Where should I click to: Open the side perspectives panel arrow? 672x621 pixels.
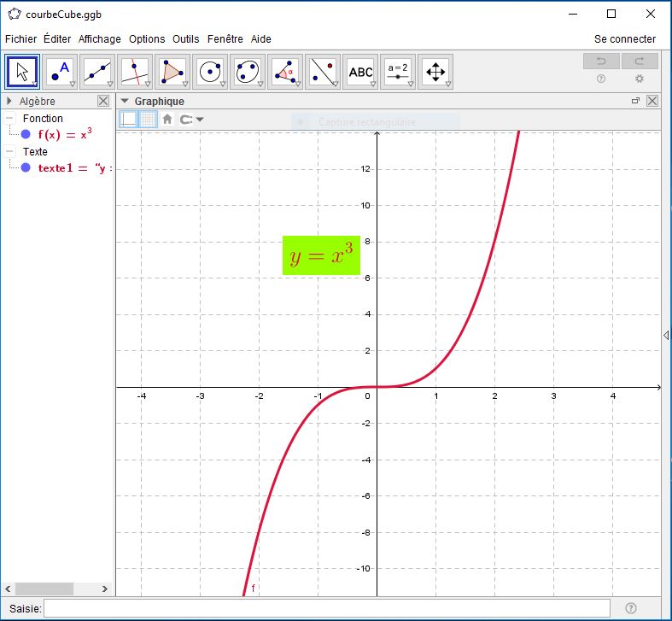pos(666,335)
